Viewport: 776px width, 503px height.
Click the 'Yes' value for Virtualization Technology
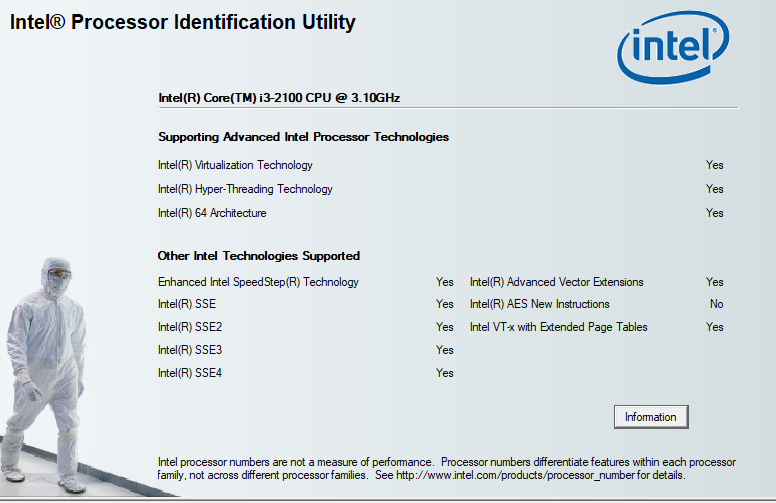tap(715, 165)
